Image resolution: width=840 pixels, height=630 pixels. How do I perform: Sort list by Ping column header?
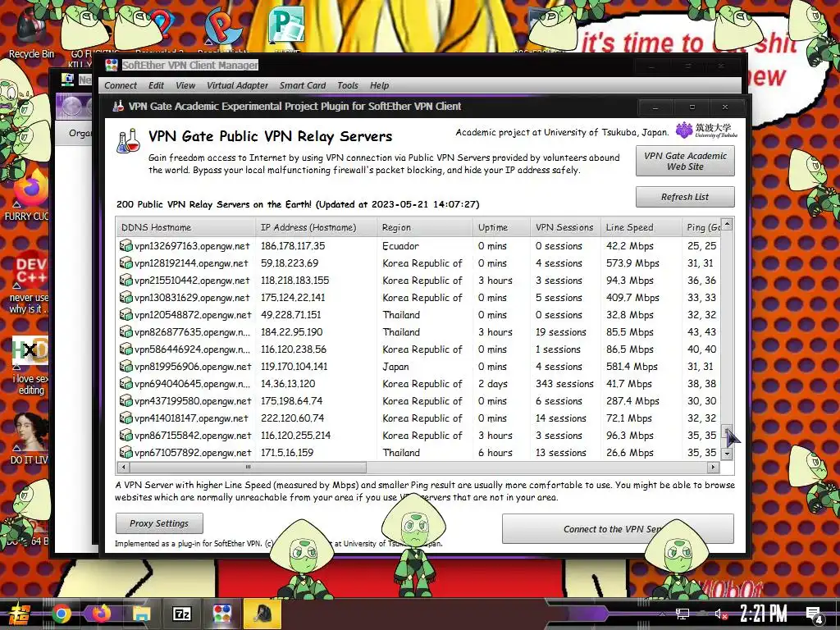tap(701, 227)
